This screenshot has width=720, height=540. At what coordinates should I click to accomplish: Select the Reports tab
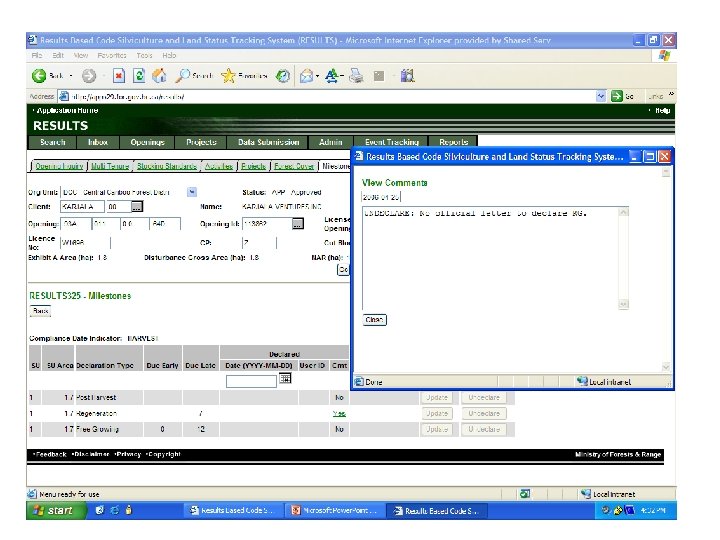453,142
